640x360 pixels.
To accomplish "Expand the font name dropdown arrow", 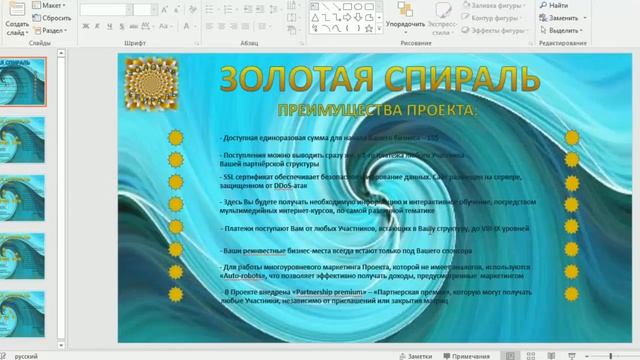I will tap(129, 9).
